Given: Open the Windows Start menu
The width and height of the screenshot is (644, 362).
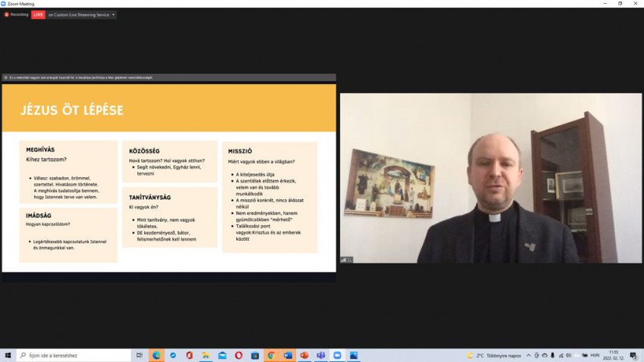Looking at the screenshot, I should 8,355.
